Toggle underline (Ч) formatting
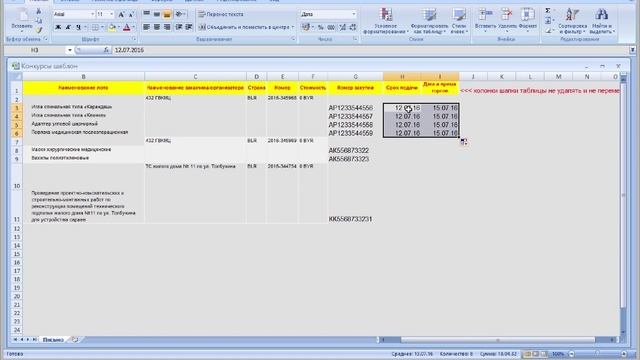The image size is (640, 360). point(78,27)
